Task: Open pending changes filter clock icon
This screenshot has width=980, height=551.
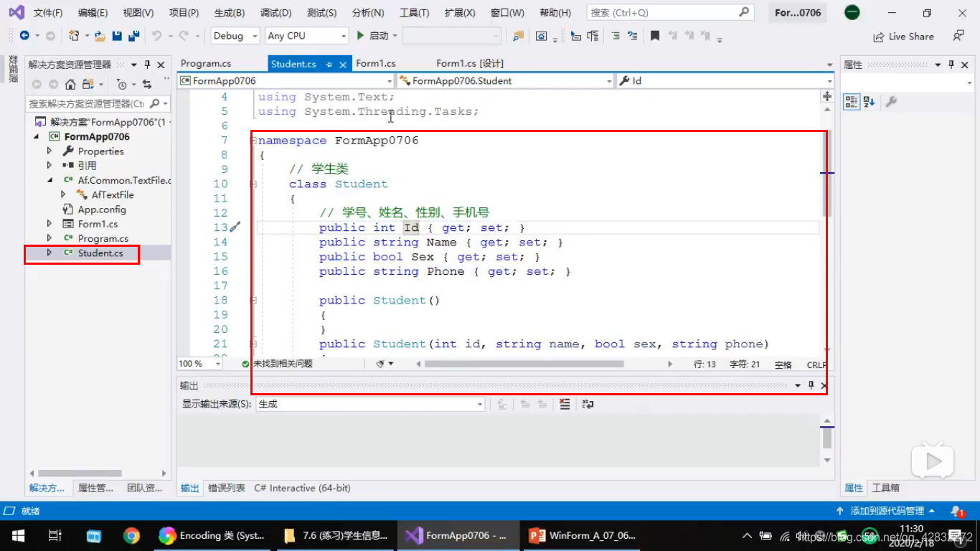Action: (x=122, y=84)
